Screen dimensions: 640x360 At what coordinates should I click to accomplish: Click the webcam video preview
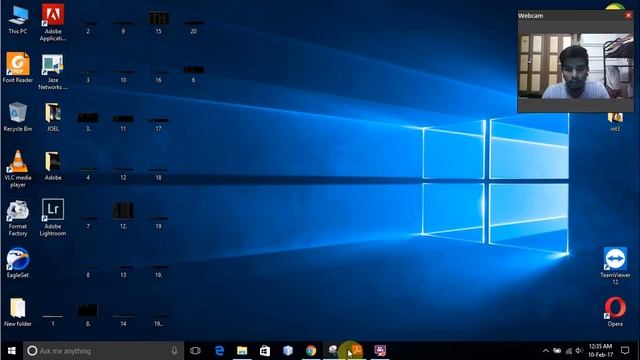pyautogui.click(x=576, y=66)
